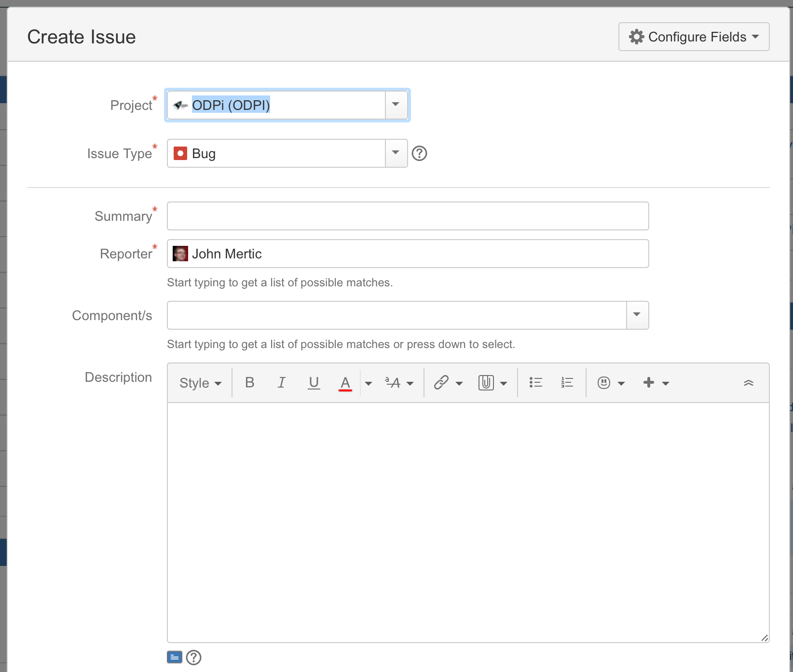Expand the Component/s dropdown list
The width and height of the screenshot is (793, 672).
(x=636, y=315)
